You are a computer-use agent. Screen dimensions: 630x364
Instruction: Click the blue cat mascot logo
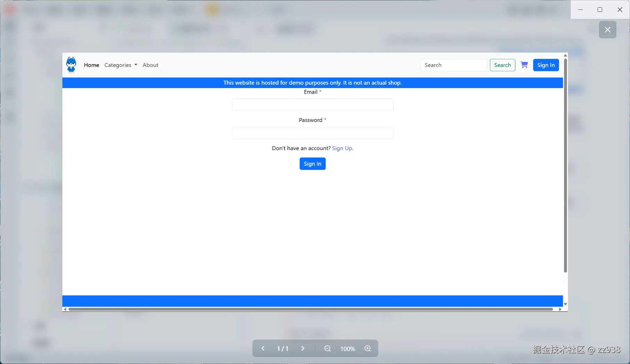coord(71,65)
